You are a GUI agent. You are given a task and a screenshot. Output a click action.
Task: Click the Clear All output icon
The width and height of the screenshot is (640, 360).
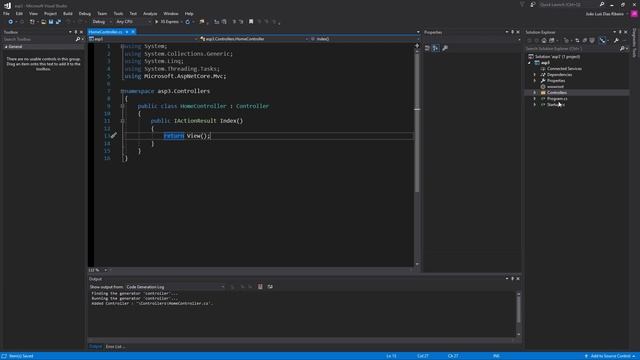coord(260,287)
